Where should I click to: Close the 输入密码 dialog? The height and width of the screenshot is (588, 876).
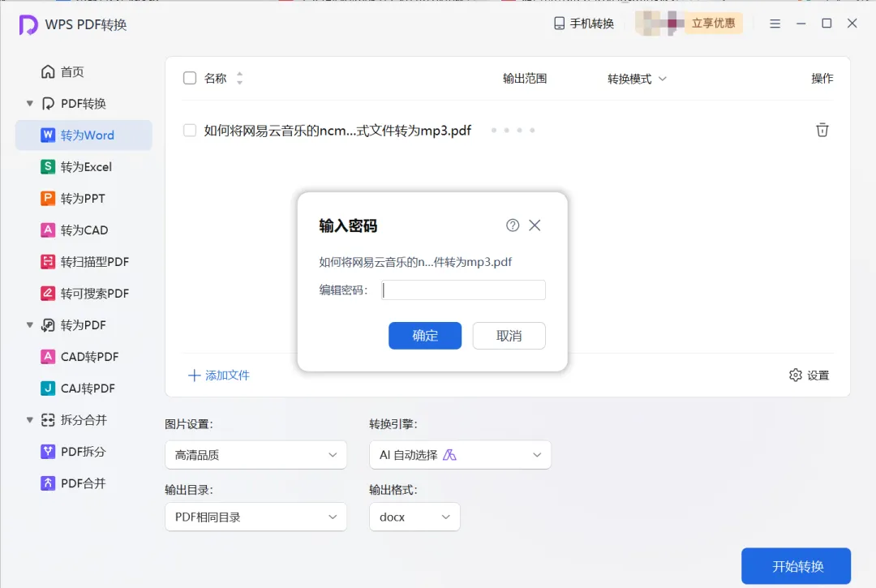[535, 225]
